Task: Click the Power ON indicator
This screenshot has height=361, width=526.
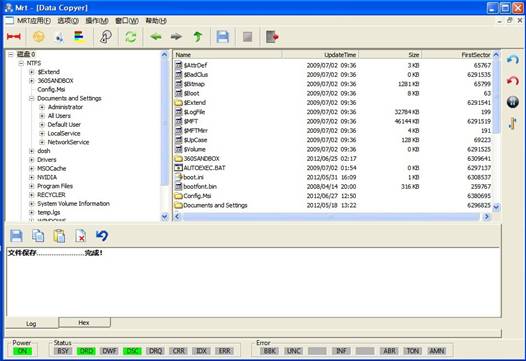Action: pyautogui.click(x=22, y=351)
